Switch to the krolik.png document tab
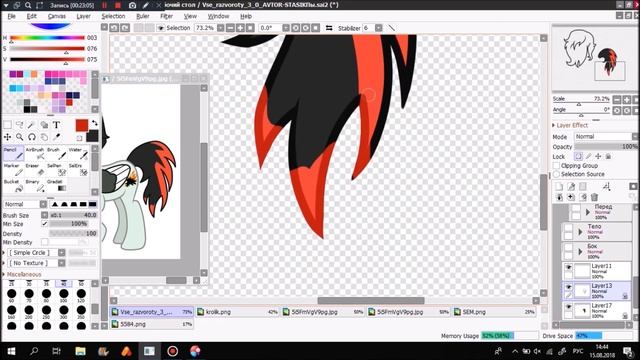 [237, 312]
